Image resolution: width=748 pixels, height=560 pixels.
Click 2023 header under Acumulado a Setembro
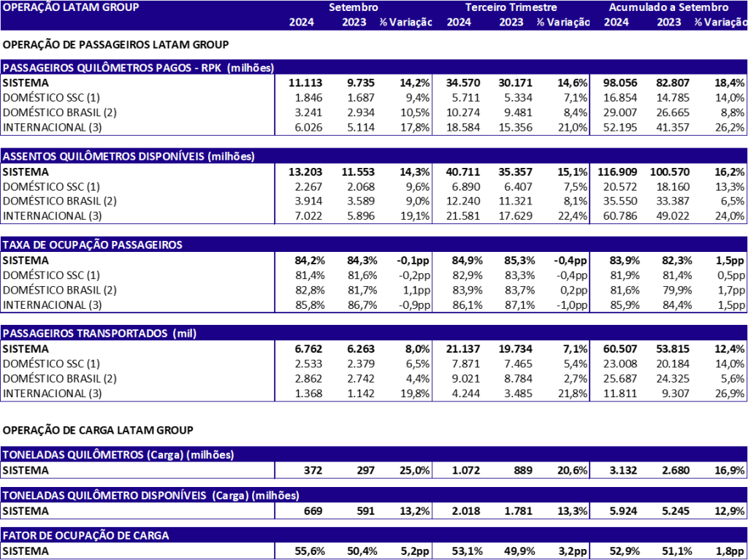pyautogui.click(x=668, y=22)
